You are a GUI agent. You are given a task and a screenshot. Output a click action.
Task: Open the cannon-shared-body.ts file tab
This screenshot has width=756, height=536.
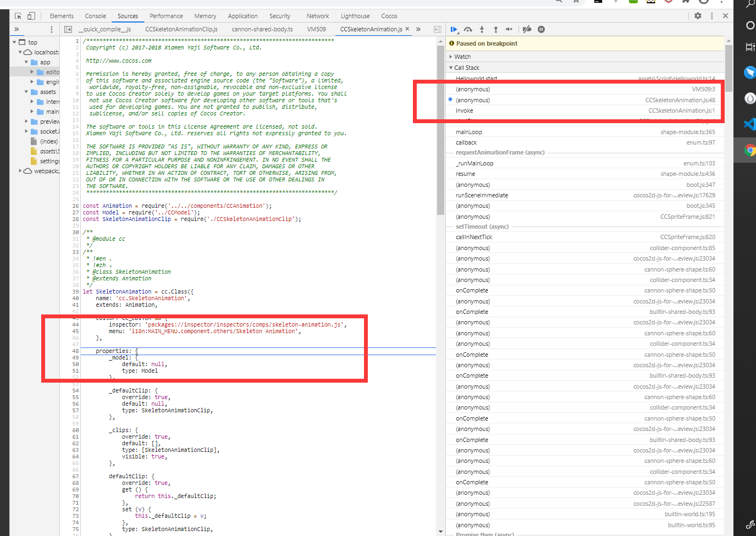262,29
